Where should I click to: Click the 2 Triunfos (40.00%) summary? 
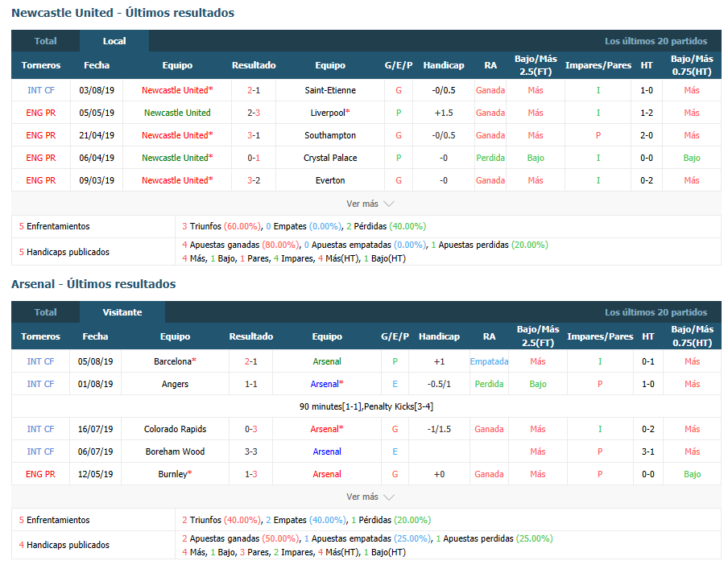221,520
